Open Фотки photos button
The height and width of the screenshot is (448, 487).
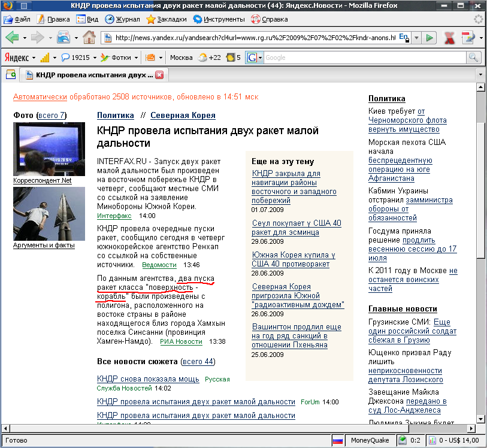click(x=116, y=57)
